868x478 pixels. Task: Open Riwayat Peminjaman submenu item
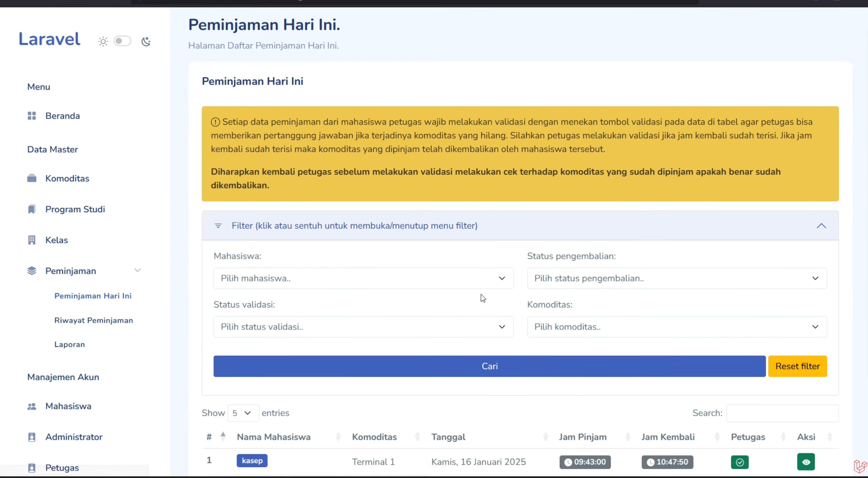(x=93, y=320)
